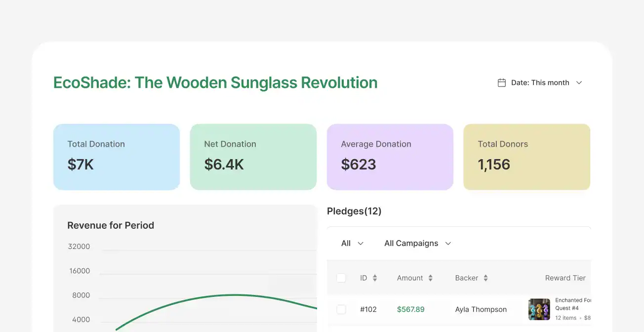The image size is (644, 332).
Task: Expand the Date: This month dropdown
Action: 540,83
